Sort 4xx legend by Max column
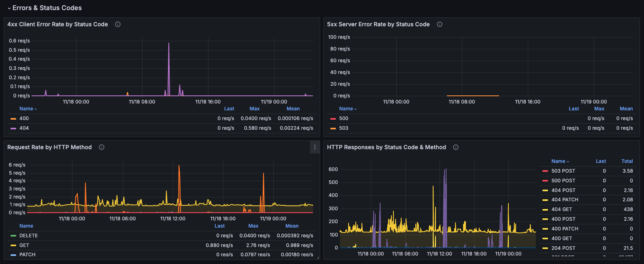644x264 pixels. tap(255, 109)
